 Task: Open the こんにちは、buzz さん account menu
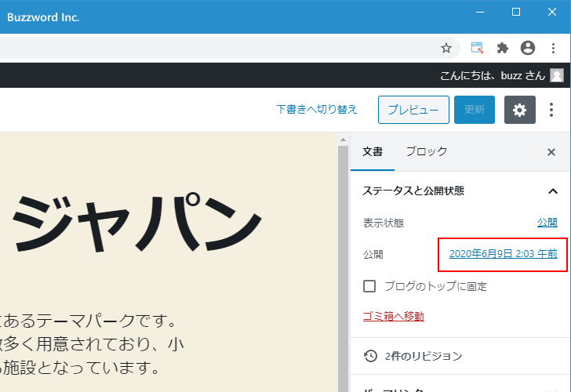pos(501,75)
